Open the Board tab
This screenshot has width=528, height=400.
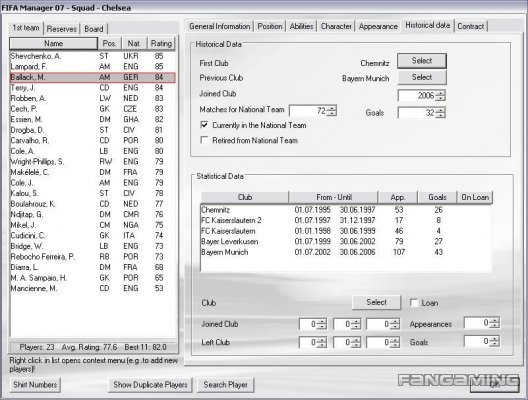pyautogui.click(x=94, y=29)
